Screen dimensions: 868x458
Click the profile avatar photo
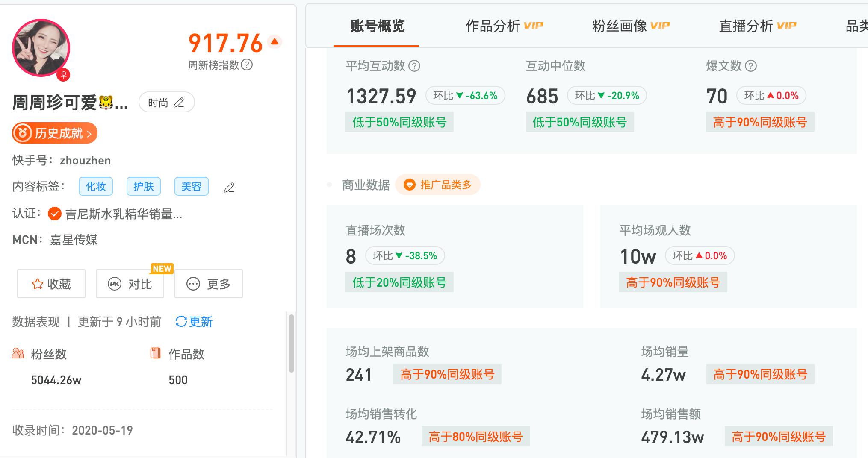[41, 48]
